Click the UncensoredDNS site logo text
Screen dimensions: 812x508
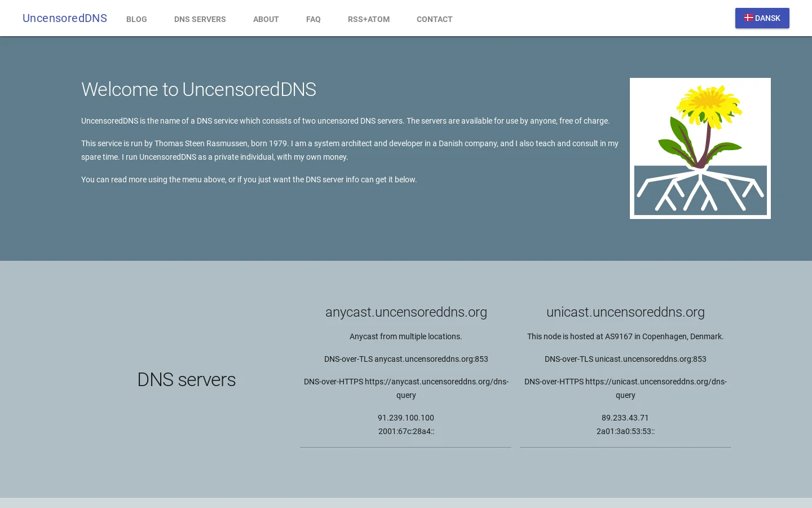coord(65,18)
